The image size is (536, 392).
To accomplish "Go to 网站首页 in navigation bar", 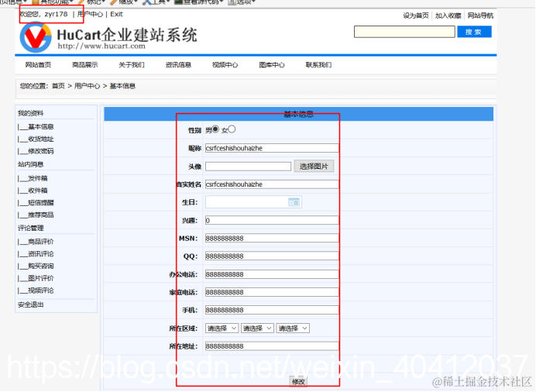I will click(x=38, y=65).
